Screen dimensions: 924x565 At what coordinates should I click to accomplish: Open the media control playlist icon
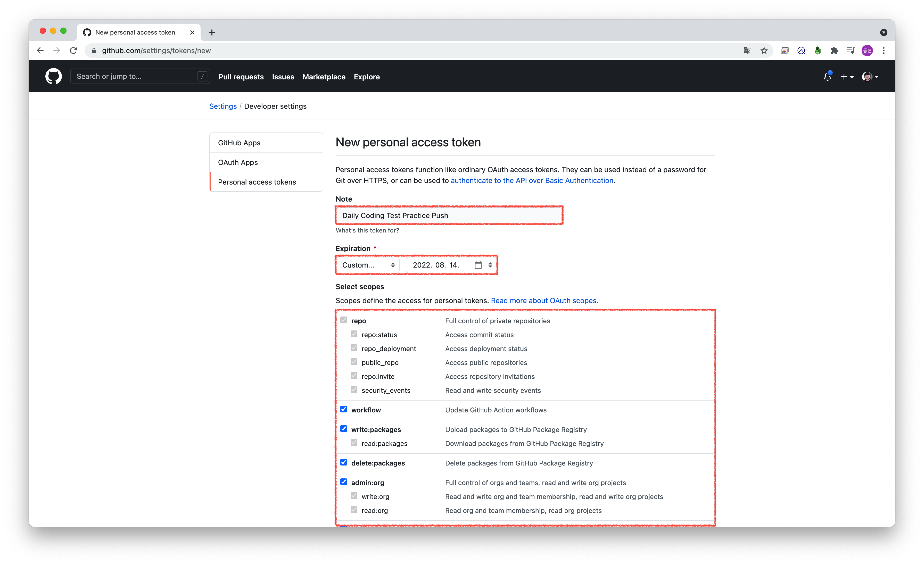[851, 51]
